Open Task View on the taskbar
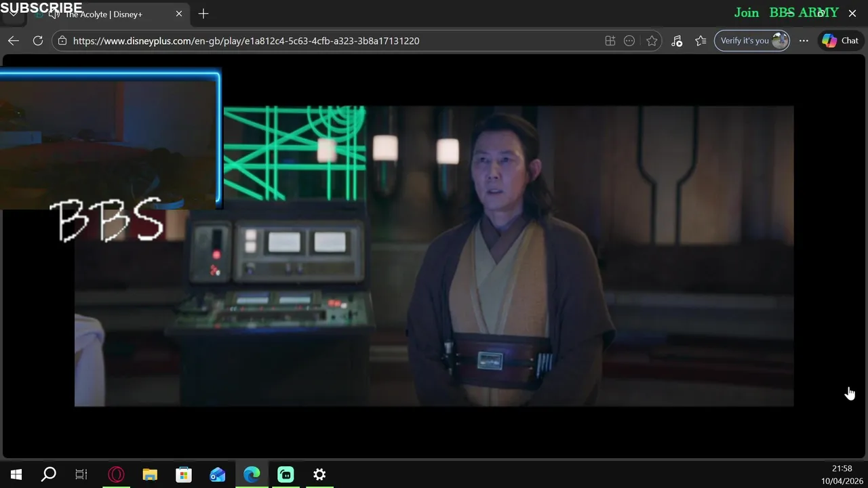Screen dimensions: 868x488 (81, 474)
